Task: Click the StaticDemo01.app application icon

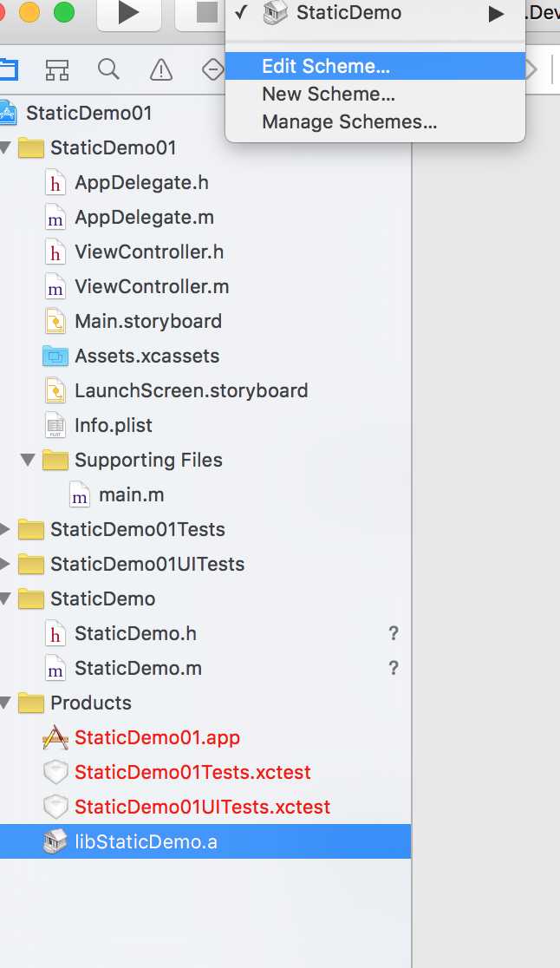Action: click(55, 737)
